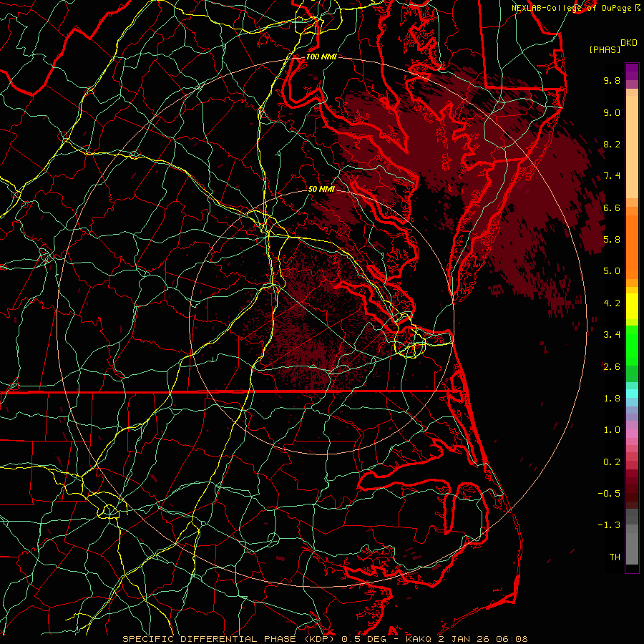Click the 1.8 scale value
This screenshot has height=644, width=644.
click(612, 399)
